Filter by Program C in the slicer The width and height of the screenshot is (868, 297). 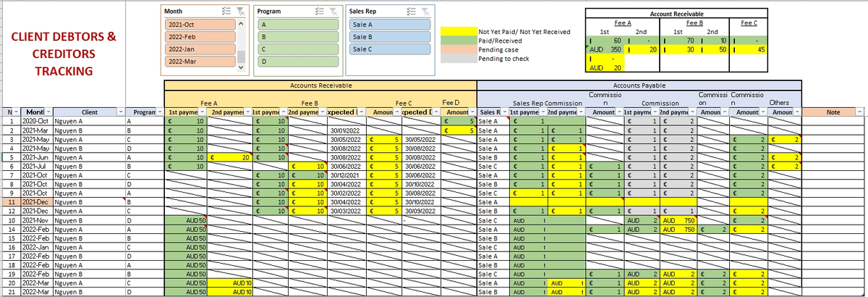298,49
